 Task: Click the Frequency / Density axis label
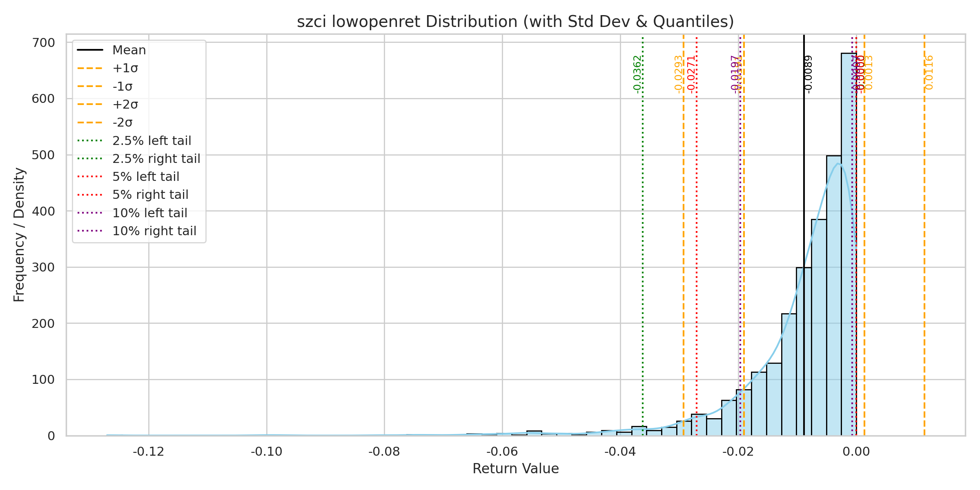(x=19, y=235)
